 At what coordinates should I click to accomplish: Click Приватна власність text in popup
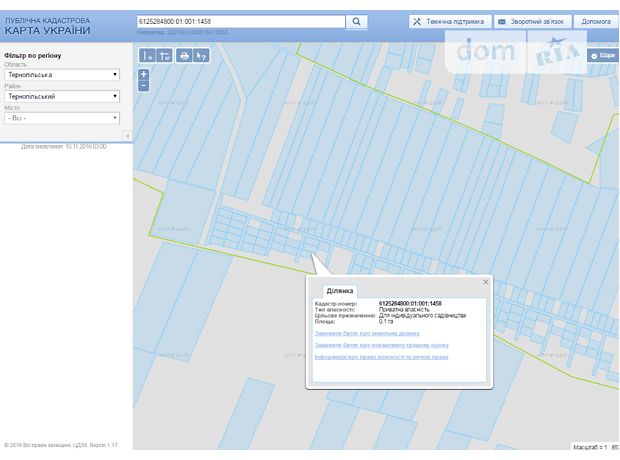point(404,309)
